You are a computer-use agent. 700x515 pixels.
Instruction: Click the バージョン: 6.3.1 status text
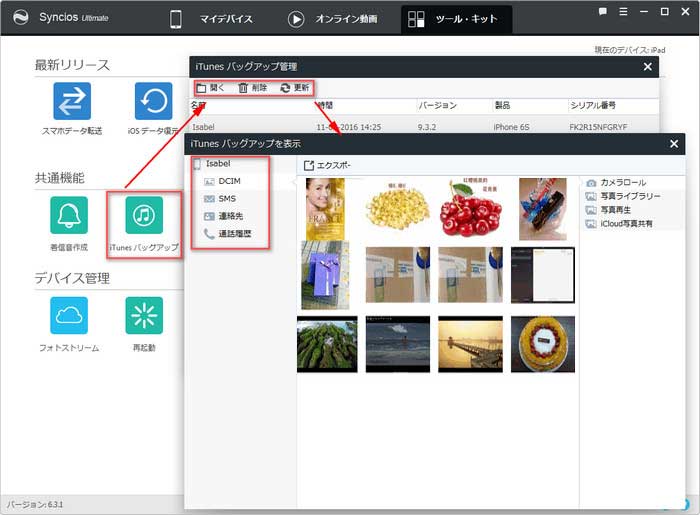[35, 505]
